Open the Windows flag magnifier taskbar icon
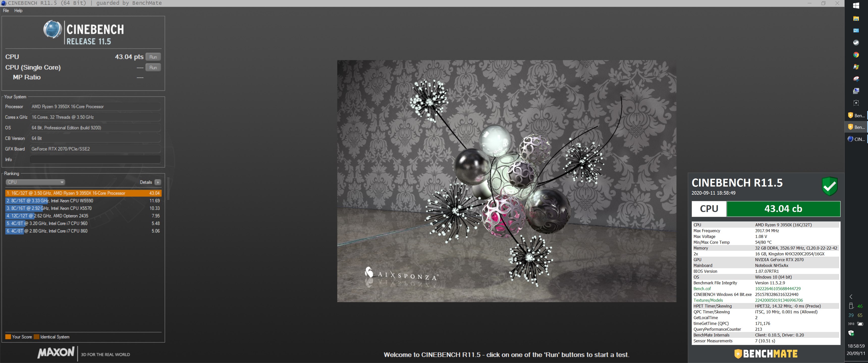 tap(856, 67)
